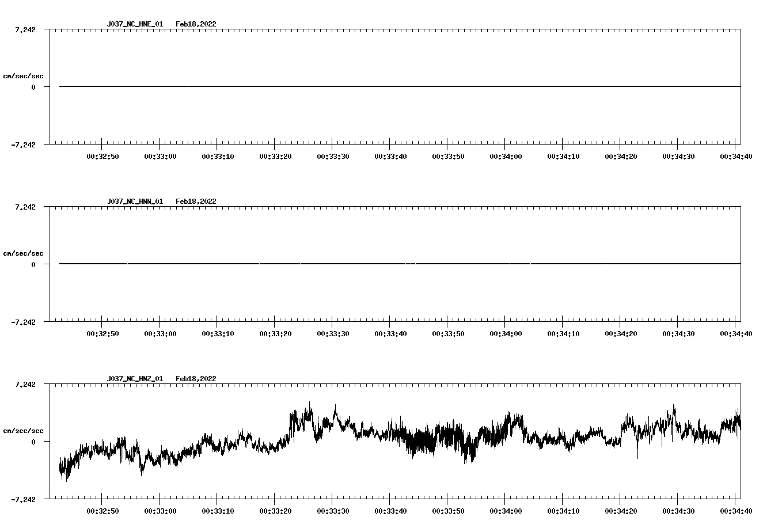The width and height of the screenshot is (782, 532).
Task: Click 00:33:10 tick label on HNE plot
Action: (x=218, y=156)
